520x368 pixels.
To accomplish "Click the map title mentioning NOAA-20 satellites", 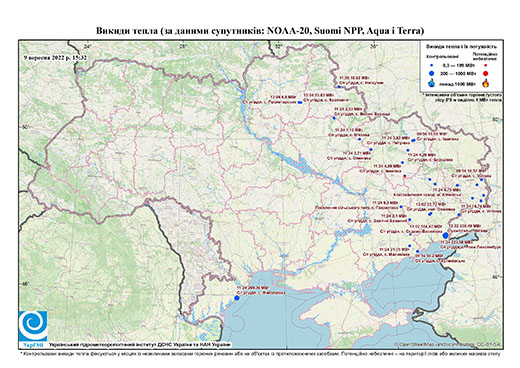I will tap(260, 31).
